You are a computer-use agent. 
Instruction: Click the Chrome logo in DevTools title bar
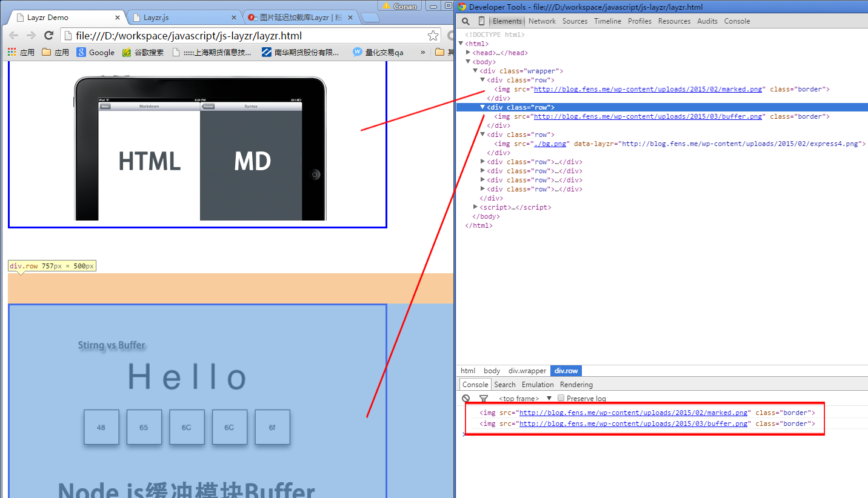coord(462,7)
